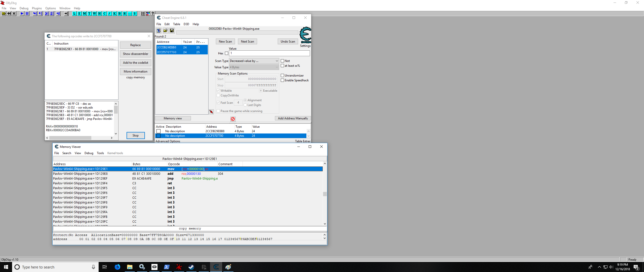Open the Scan Type dropdown
The image size is (644, 272).
pyautogui.click(x=254, y=61)
